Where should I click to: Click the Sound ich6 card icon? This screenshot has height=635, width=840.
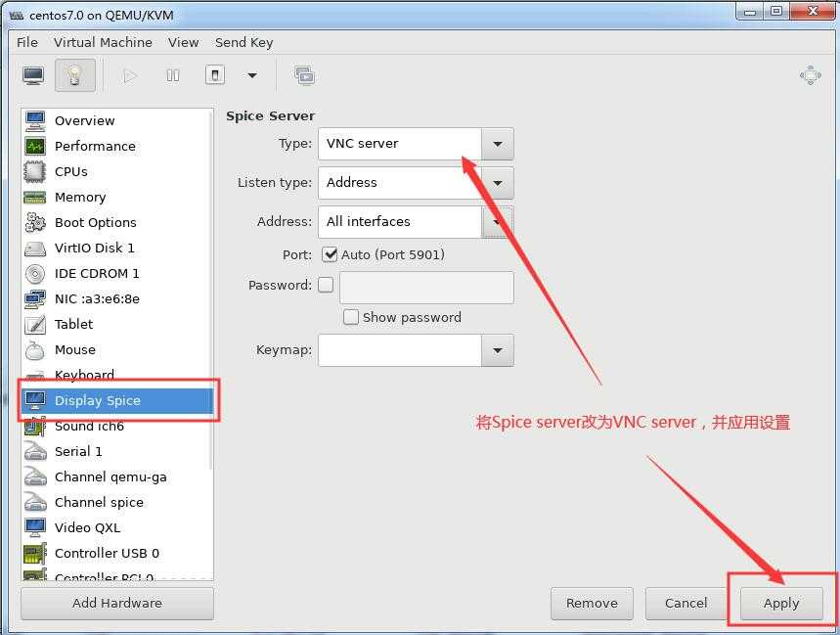[35, 428]
